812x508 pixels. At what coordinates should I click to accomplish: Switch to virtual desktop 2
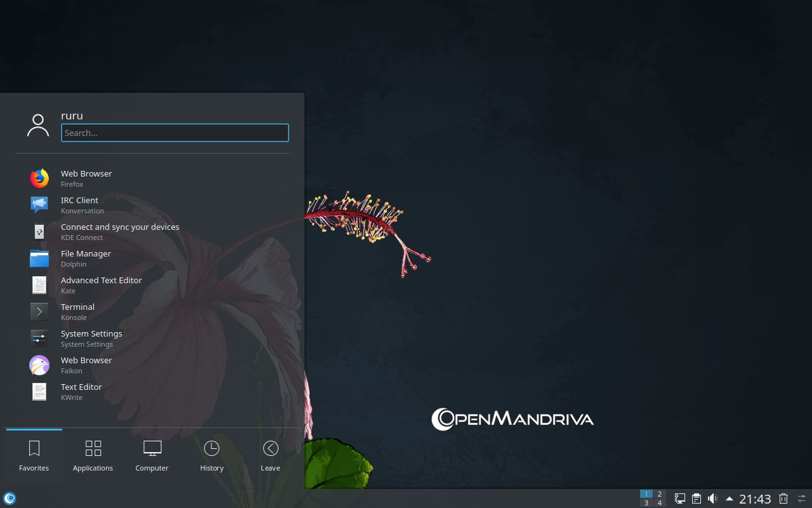pos(660,494)
